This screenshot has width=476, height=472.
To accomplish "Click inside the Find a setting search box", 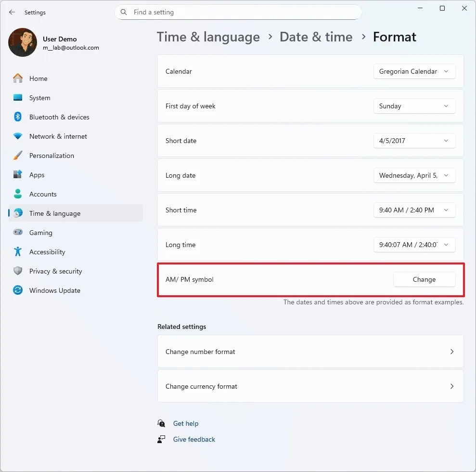I will [238, 12].
